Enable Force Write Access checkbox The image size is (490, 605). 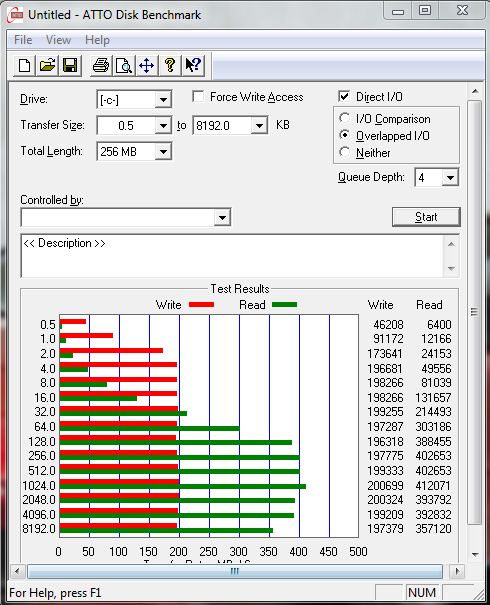[198, 96]
